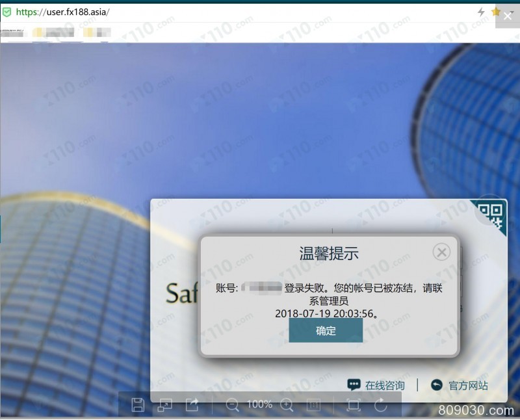This screenshot has height=420, width=520.
Task: Click the share icon in the viewer toolbar
Action: (x=192, y=405)
